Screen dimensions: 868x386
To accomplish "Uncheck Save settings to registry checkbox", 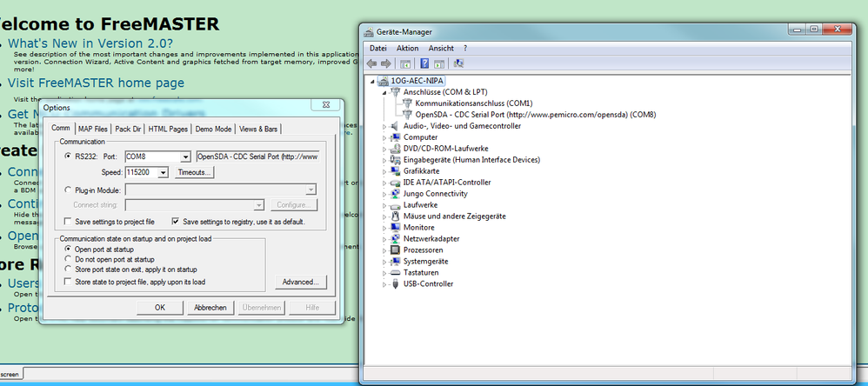I will (176, 221).
